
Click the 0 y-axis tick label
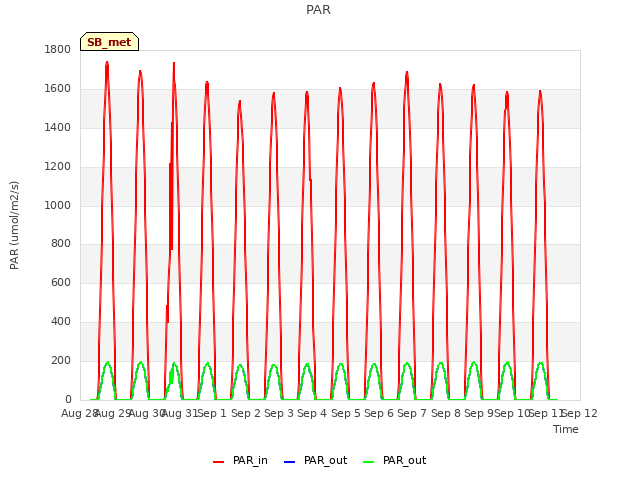pyautogui.click(x=68, y=400)
